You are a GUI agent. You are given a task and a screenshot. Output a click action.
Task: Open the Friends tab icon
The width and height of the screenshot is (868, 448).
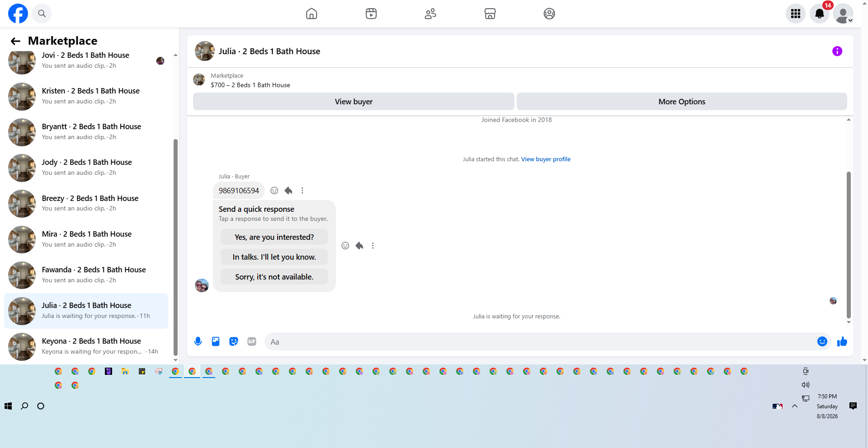(430, 14)
